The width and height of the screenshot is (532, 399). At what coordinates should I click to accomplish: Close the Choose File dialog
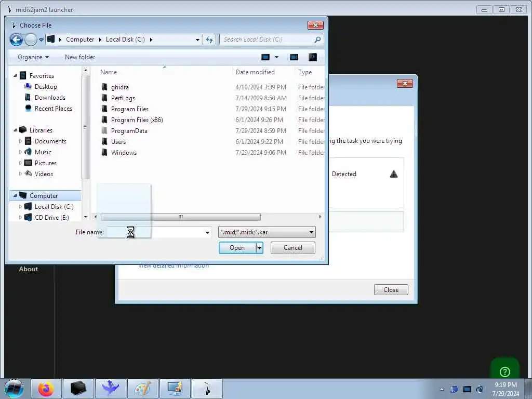click(315, 25)
